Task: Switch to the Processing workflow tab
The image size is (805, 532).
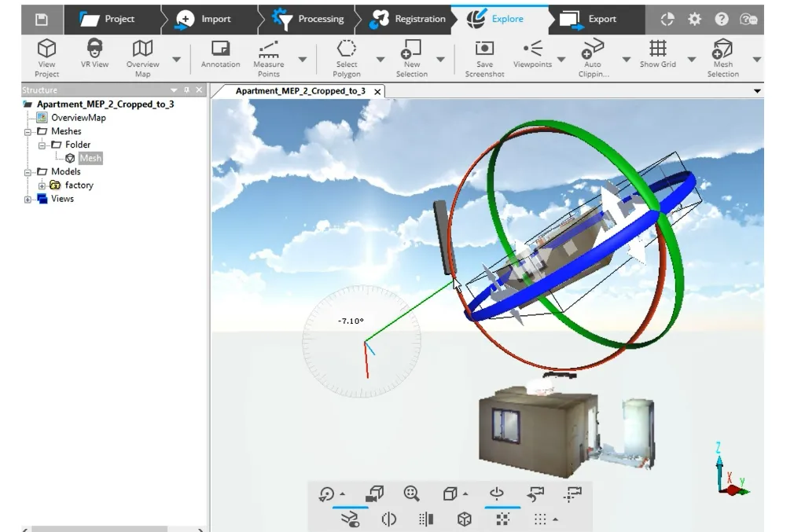Action: (311, 19)
